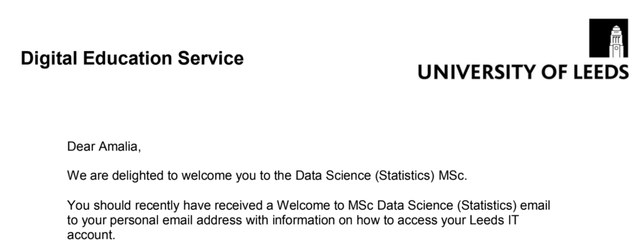The height and width of the screenshot is (246, 644).
Task: Click the word MSc. ending the welcome sentence
Action: tap(453, 176)
